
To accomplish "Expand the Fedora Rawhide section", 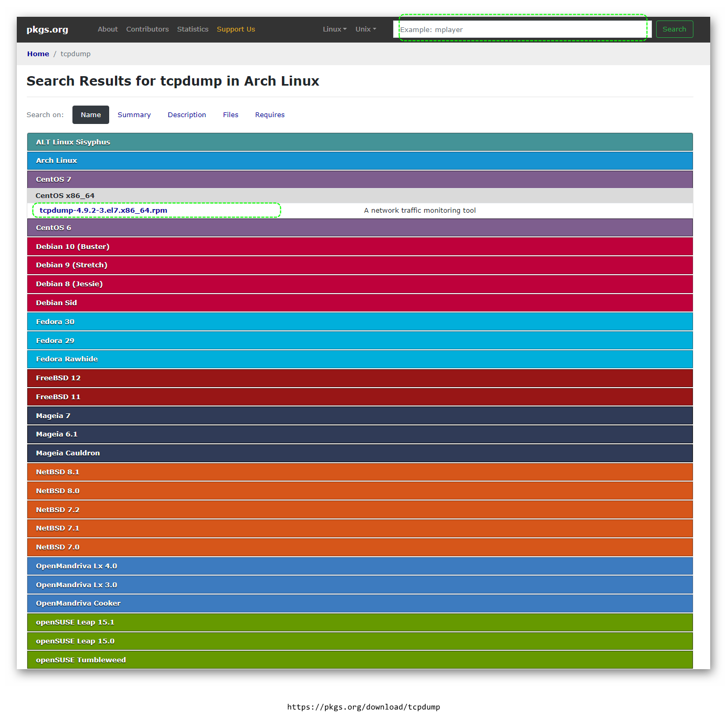I will pyautogui.click(x=360, y=359).
